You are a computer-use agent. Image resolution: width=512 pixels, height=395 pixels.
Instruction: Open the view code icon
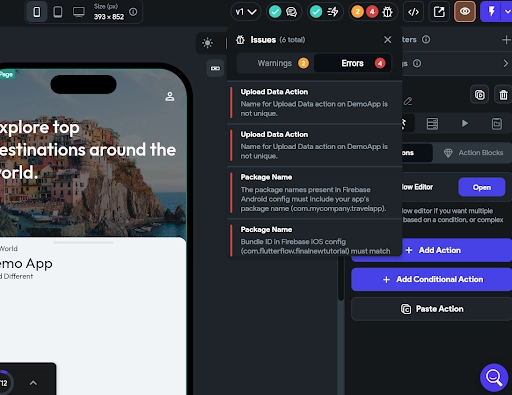[413, 12]
